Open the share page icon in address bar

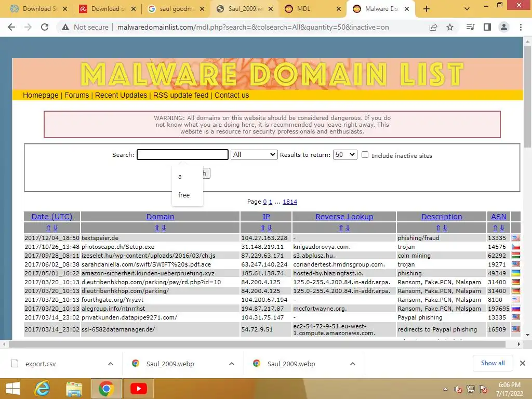tap(433, 27)
